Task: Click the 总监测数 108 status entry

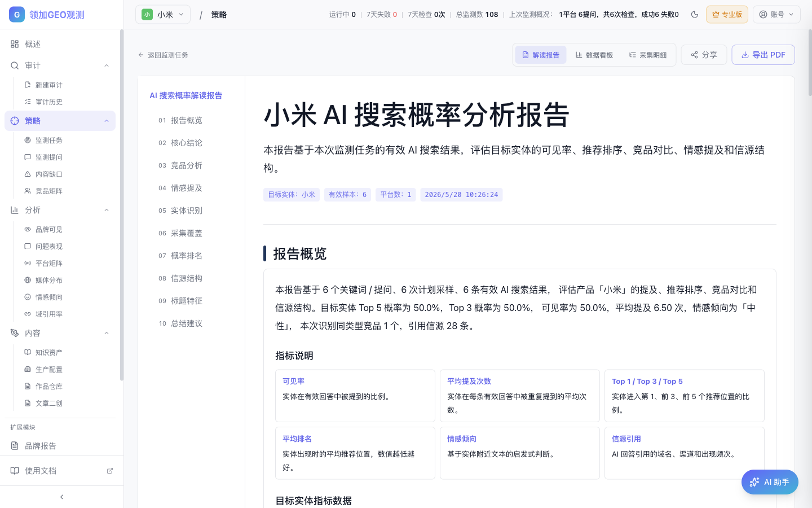Action: [477, 15]
